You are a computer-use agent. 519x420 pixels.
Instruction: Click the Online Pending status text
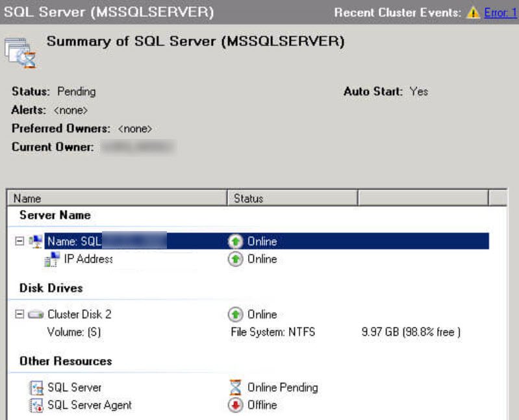point(283,388)
